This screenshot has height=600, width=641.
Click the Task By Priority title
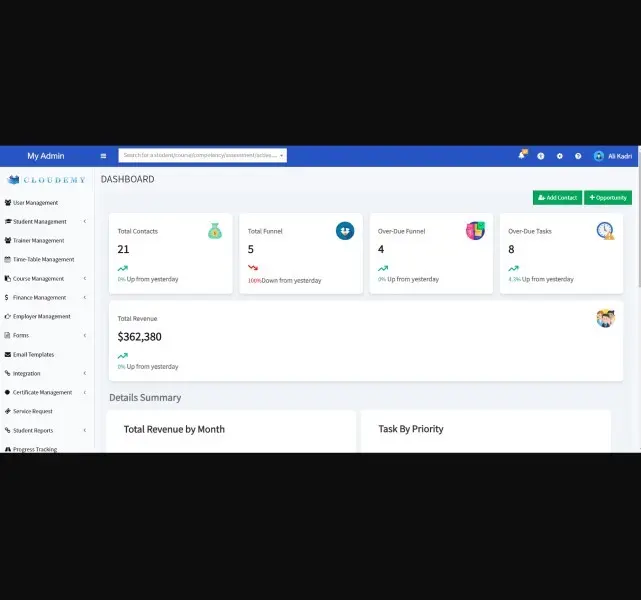[x=411, y=429]
